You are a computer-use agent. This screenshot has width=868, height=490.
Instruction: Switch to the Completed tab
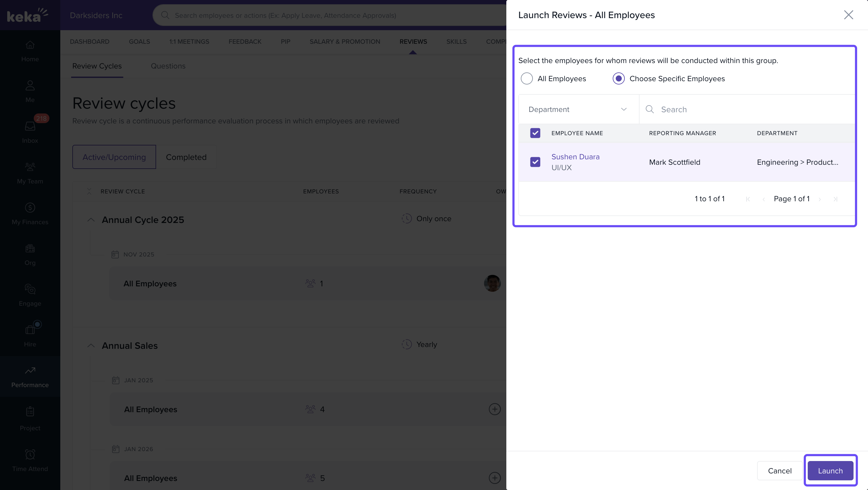[186, 157]
